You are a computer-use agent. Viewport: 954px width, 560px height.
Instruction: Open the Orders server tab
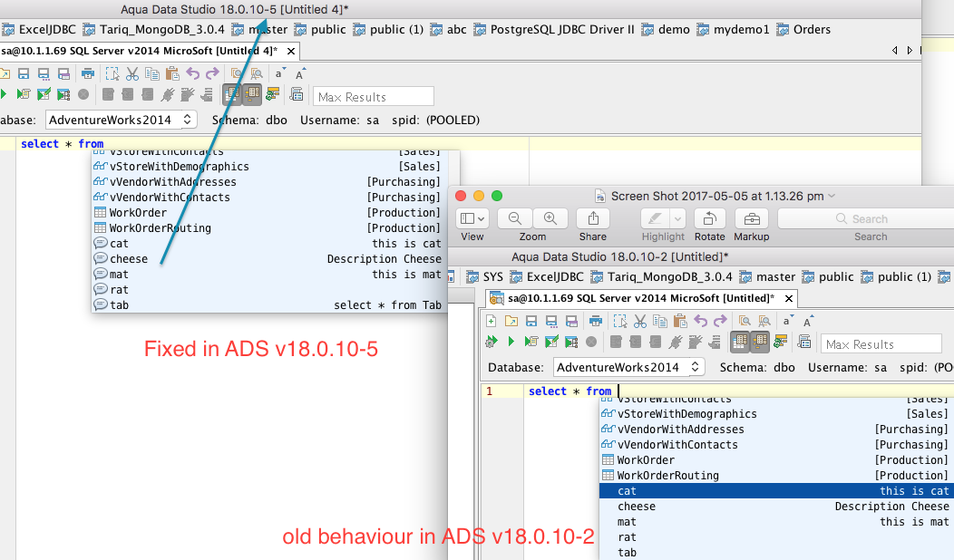(x=804, y=29)
